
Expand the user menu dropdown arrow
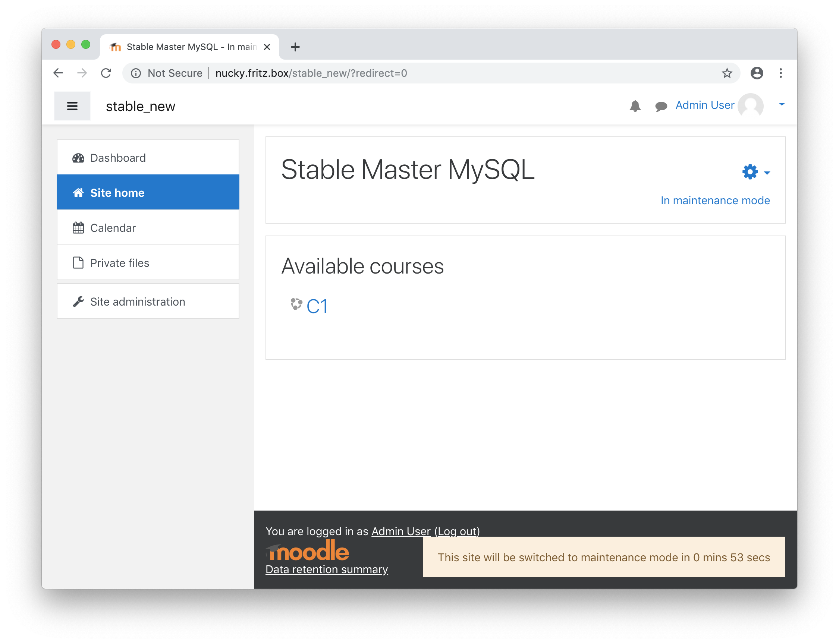pyautogui.click(x=782, y=104)
